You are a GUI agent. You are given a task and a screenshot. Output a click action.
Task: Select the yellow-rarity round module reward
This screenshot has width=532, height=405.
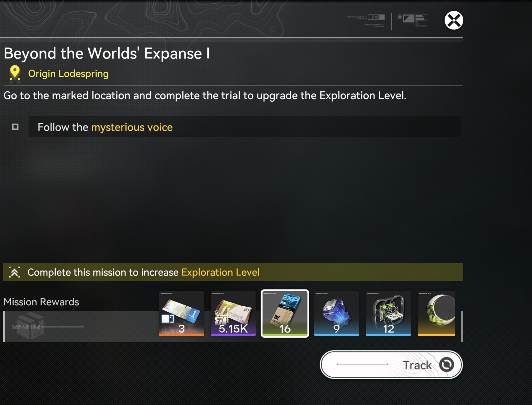coord(436,313)
